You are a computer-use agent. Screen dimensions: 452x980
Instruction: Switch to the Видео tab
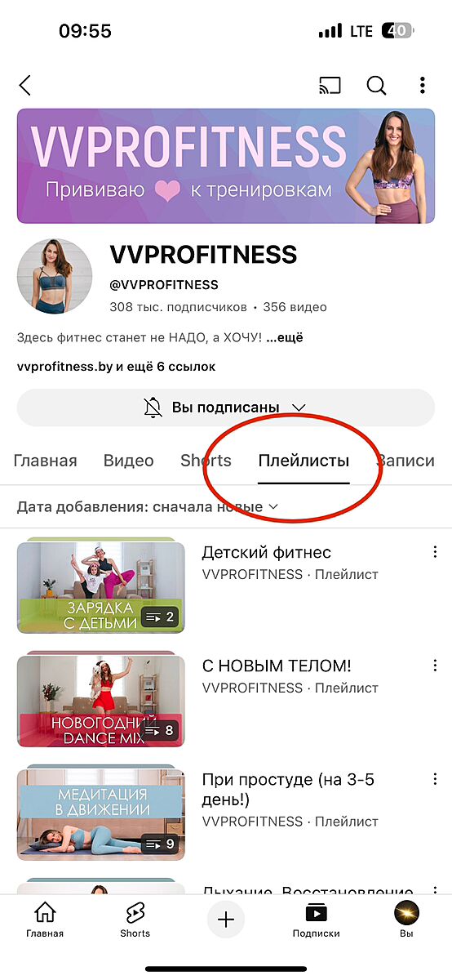coord(129,461)
